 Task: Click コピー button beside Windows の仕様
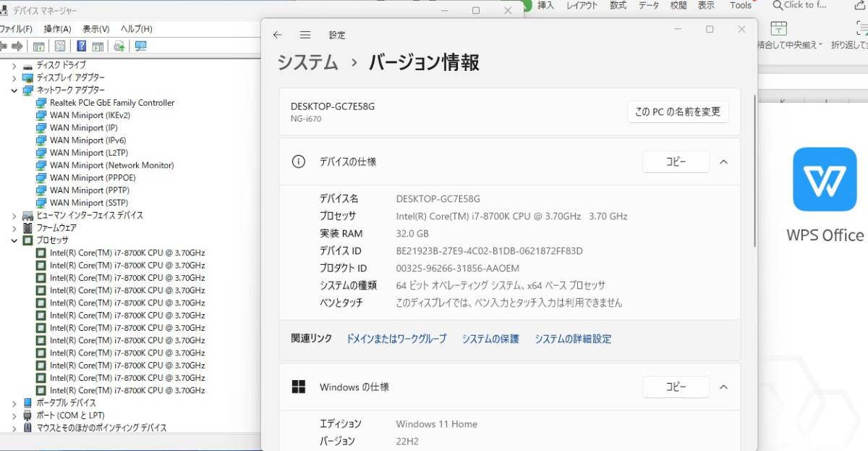pyautogui.click(x=676, y=387)
